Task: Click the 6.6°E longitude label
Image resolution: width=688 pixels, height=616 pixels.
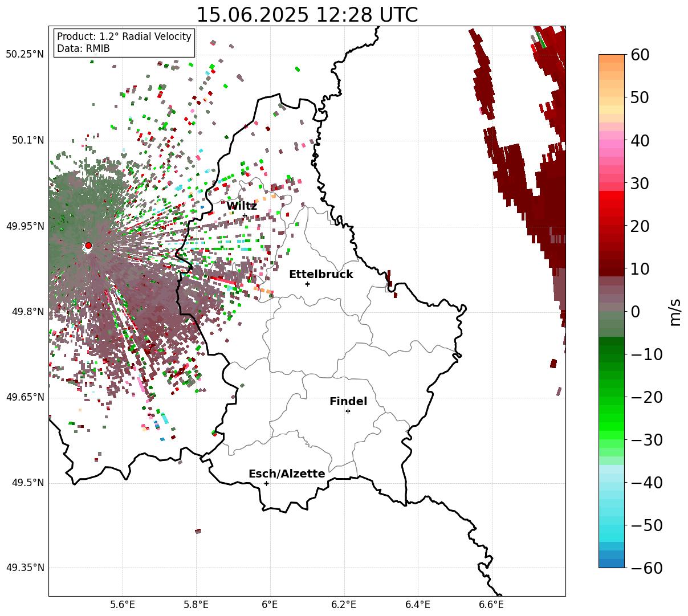Action: (x=491, y=604)
